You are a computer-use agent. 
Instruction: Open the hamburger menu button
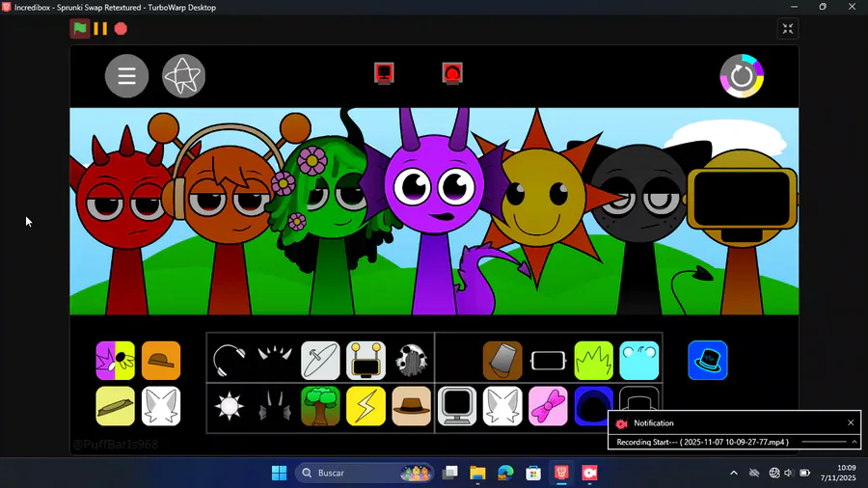(126, 76)
